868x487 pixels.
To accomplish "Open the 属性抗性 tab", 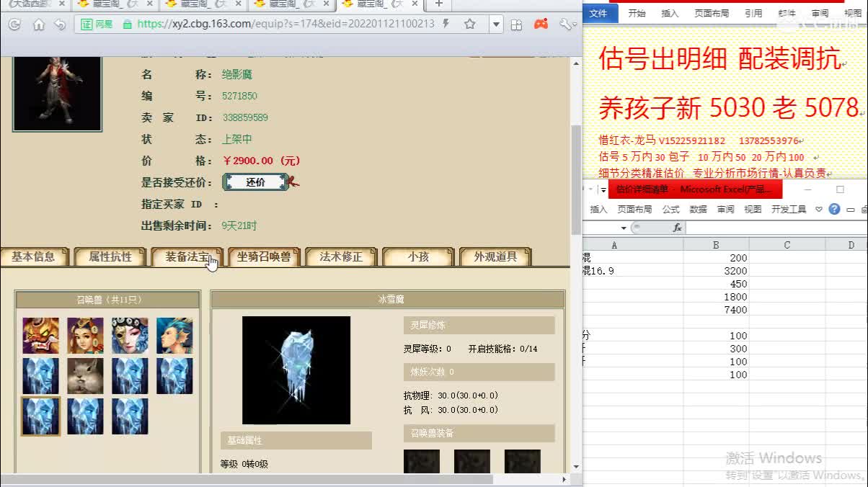I will pyautogui.click(x=110, y=256).
